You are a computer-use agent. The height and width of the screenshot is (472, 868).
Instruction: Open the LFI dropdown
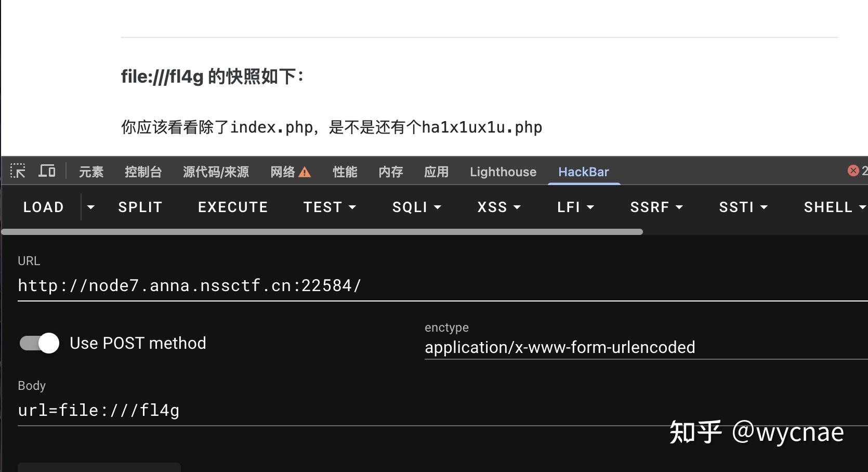coord(591,207)
